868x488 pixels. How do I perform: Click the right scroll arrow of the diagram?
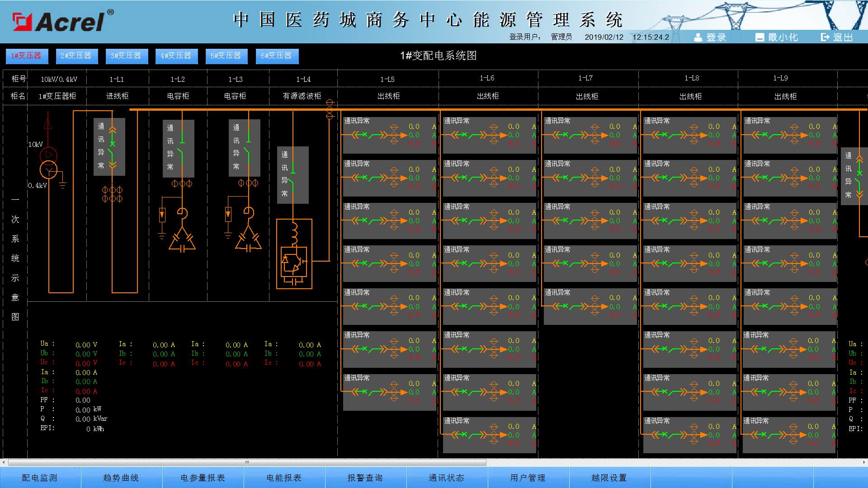864,462
